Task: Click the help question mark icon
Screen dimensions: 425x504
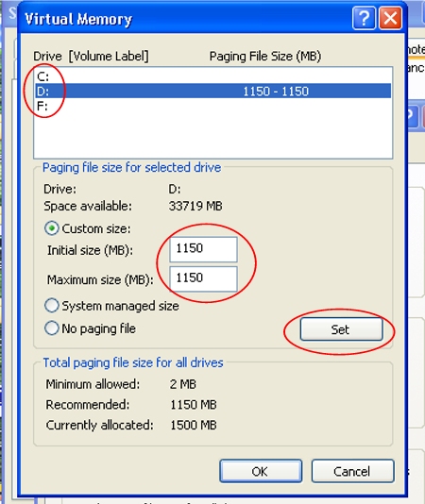Action: pos(364,19)
